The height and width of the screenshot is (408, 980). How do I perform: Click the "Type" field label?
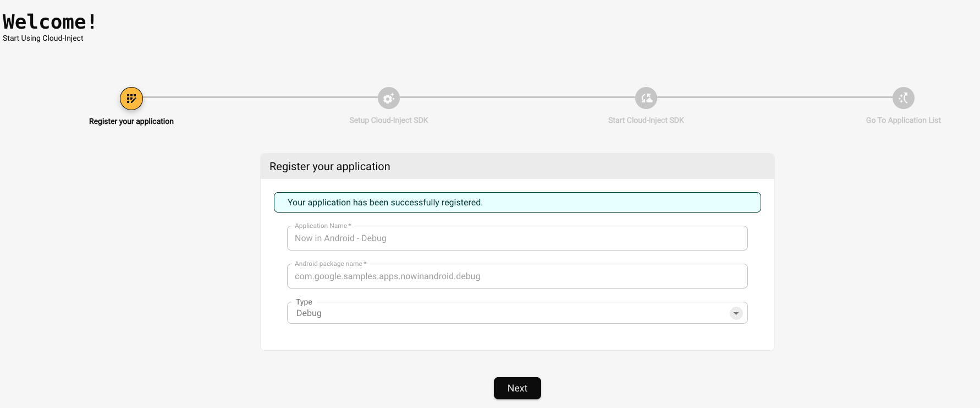tap(304, 302)
